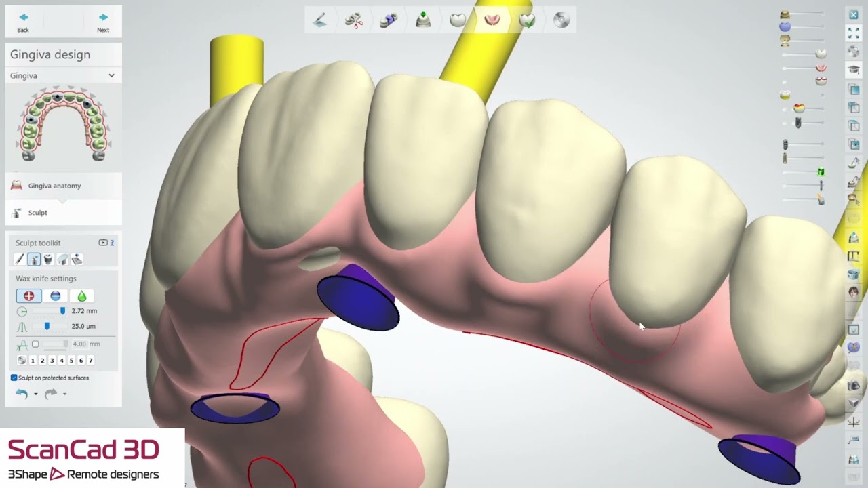
Task: Select the fourth sculpt toolkit tool
Action: [62, 260]
